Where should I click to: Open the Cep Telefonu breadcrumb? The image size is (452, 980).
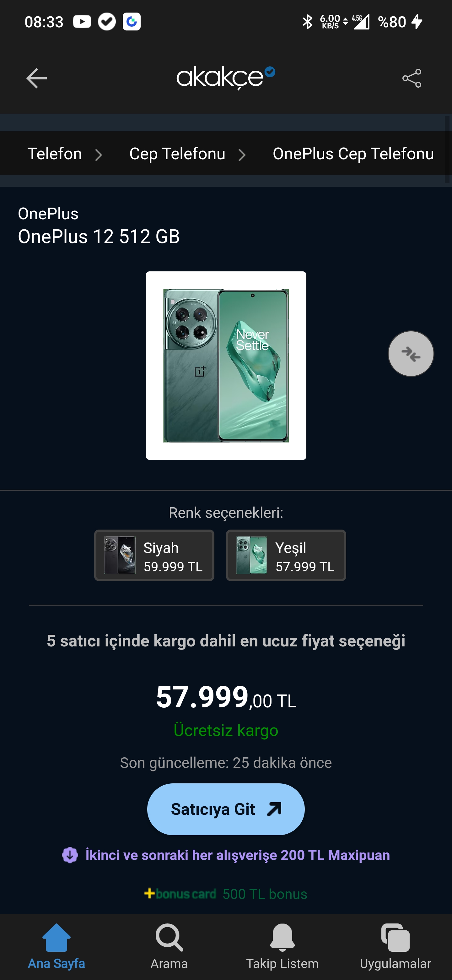177,154
